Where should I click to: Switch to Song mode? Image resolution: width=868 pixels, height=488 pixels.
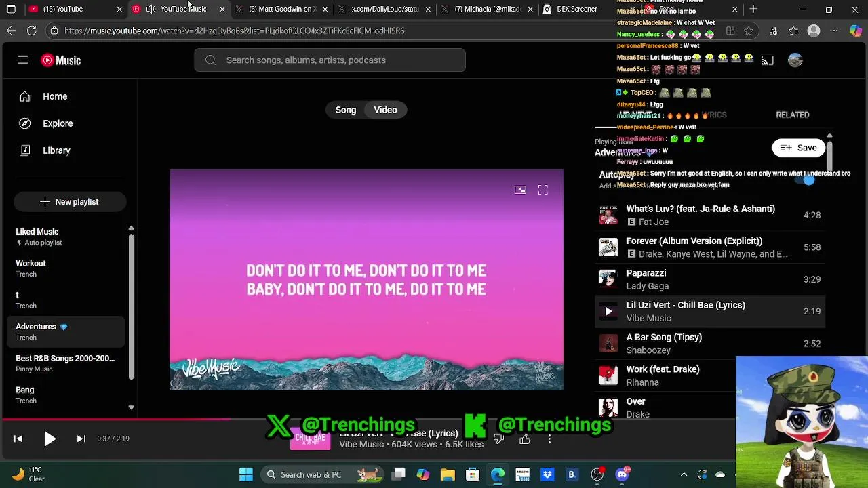click(x=346, y=110)
